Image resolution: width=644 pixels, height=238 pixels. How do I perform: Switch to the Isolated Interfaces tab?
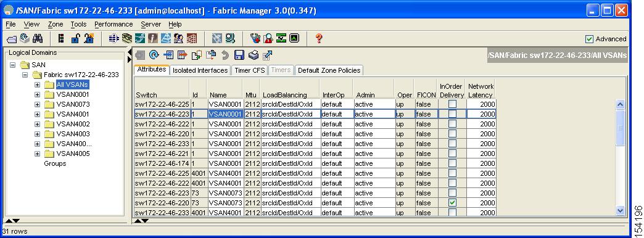click(200, 70)
